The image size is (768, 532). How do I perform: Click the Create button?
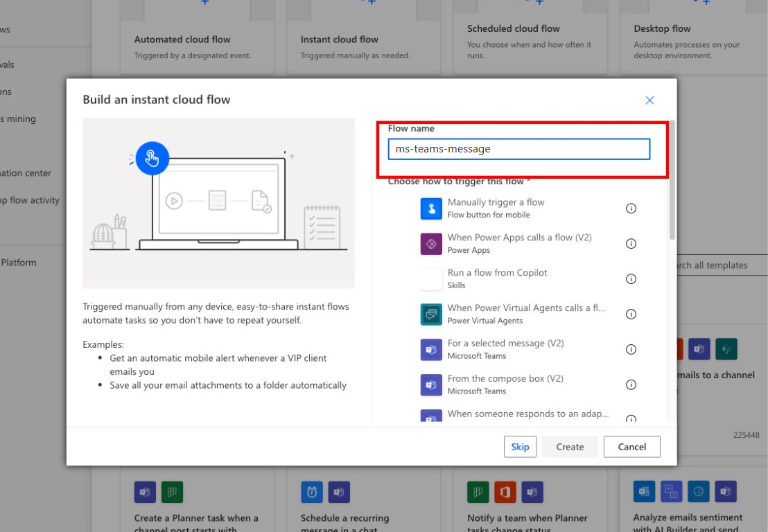[570, 446]
